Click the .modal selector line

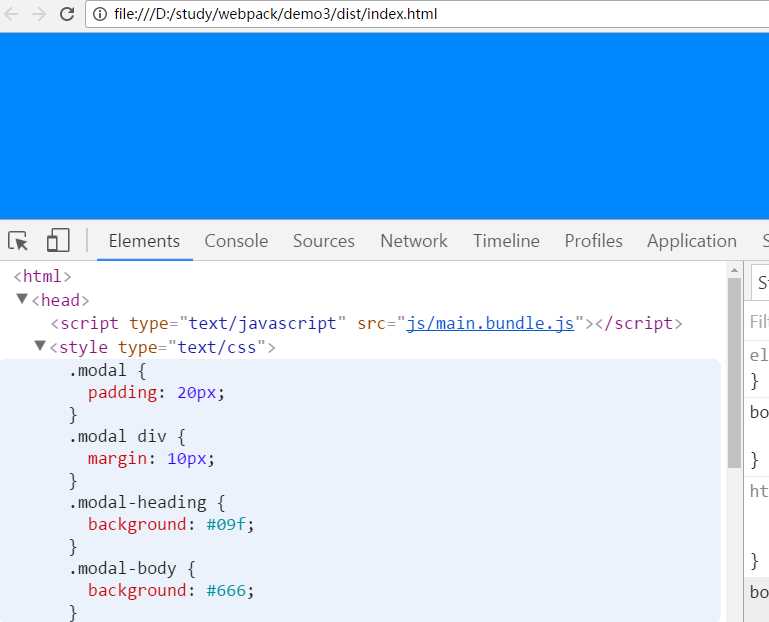pos(107,370)
